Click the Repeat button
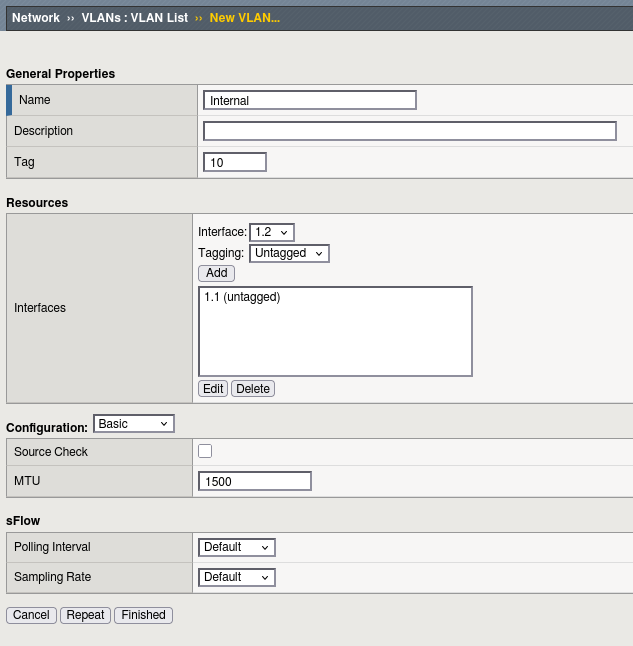 (x=85, y=615)
